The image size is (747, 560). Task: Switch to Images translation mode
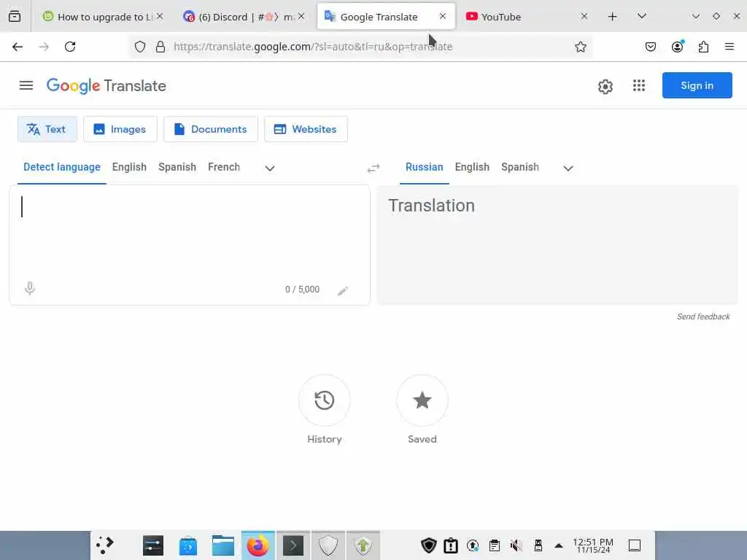point(120,129)
